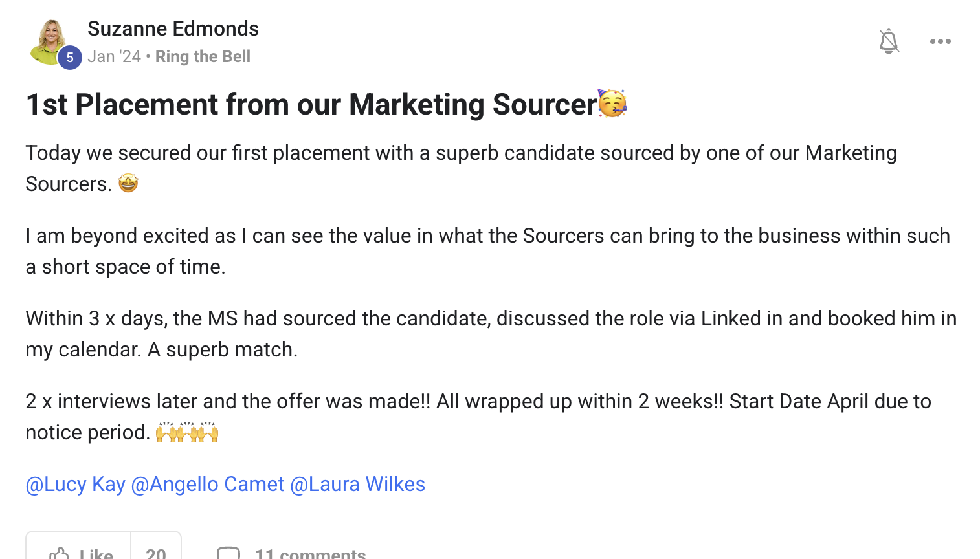Go to the Ring the Bell category
Viewport: 980px width, 559px height.
(203, 57)
